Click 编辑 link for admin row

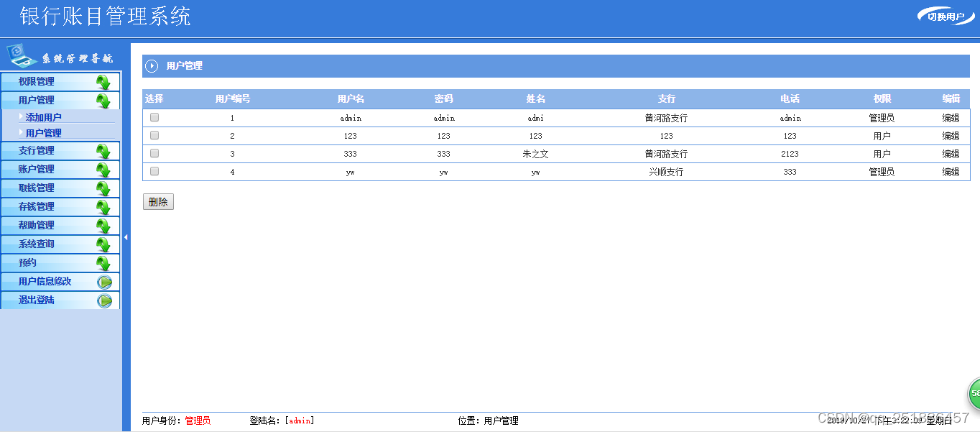pos(951,118)
